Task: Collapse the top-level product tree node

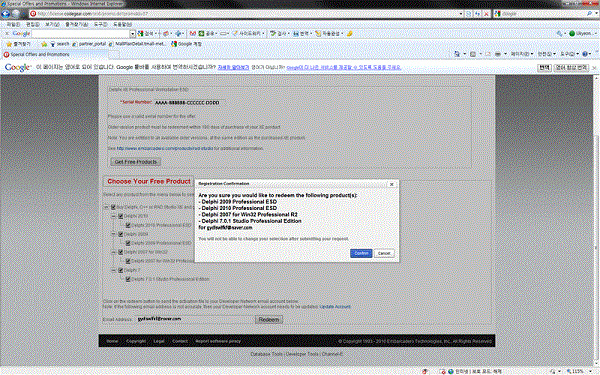Action: [106, 207]
